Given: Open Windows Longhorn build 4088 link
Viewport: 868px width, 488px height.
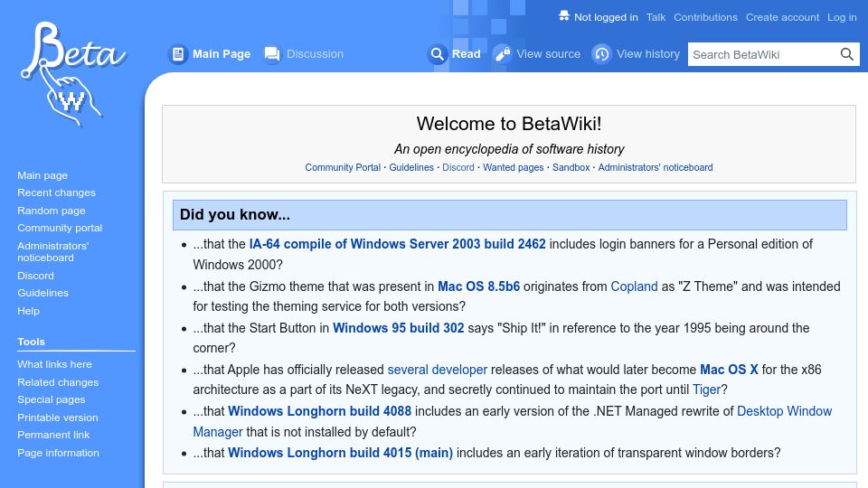Looking at the screenshot, I should (x=319, y=411).
